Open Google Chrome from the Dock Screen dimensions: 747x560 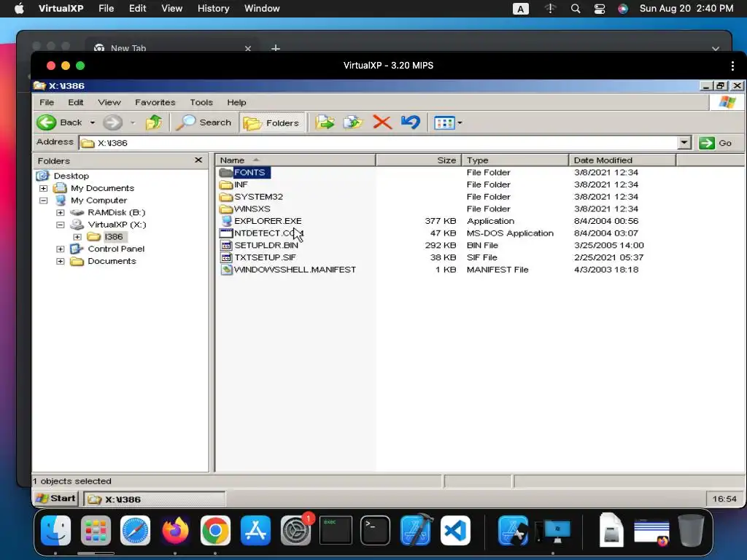coord(215,531)
